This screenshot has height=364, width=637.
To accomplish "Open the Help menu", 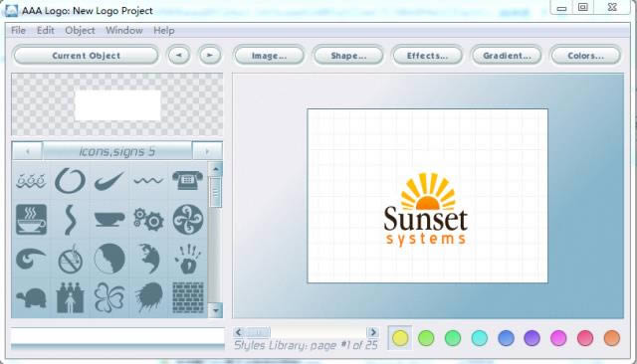I will pos(163,31).
